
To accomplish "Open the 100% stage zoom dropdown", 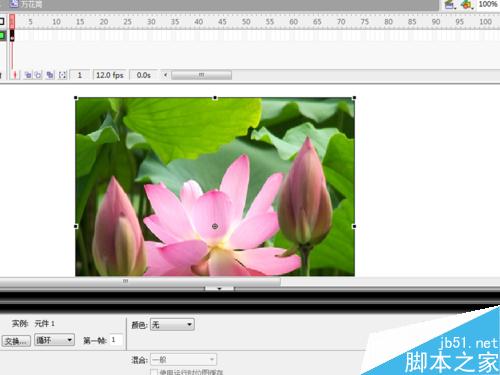I will [x=488, y=4].
